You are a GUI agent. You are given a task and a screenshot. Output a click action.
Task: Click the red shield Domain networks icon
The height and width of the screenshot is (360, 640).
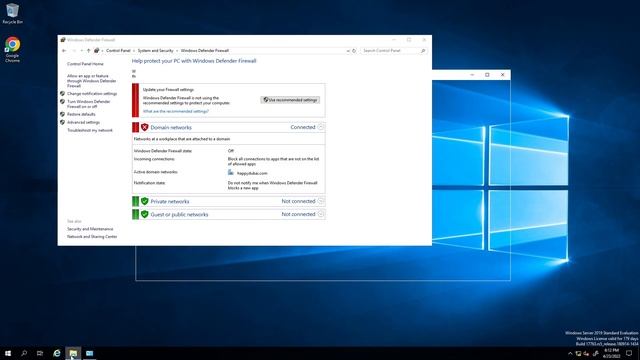click(144, 127)
